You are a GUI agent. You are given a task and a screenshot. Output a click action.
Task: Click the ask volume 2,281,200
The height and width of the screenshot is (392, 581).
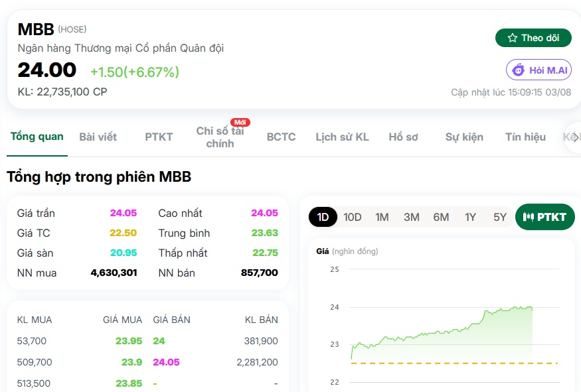tap(257, 362)
